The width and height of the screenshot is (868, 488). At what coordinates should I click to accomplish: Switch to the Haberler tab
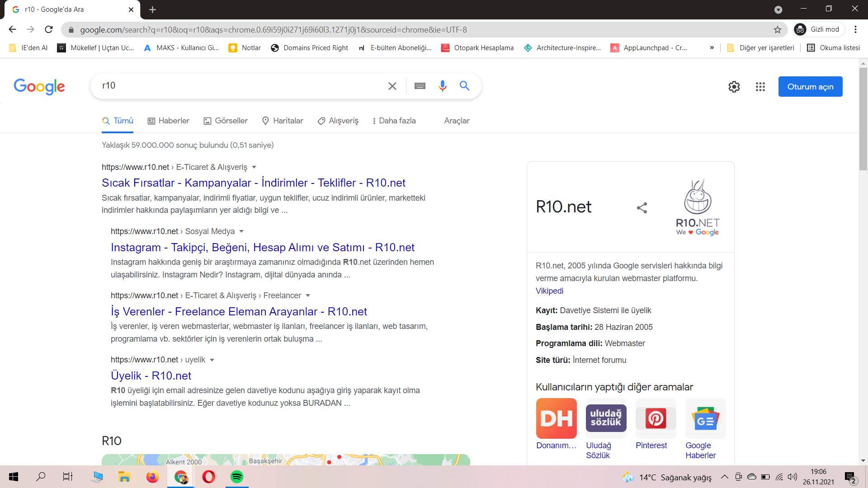pyautogui.click(x=169, y=121)
